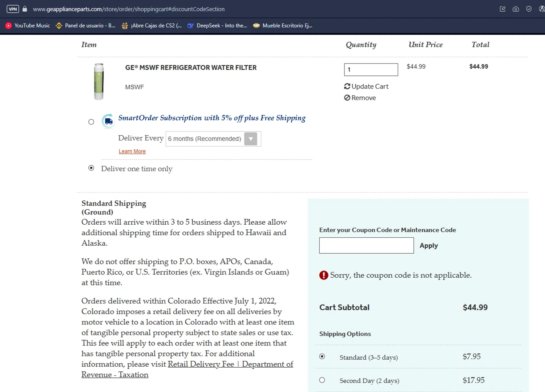Open YouTube Music bookmark
545x392 pixels.
[x=28, y=25]
